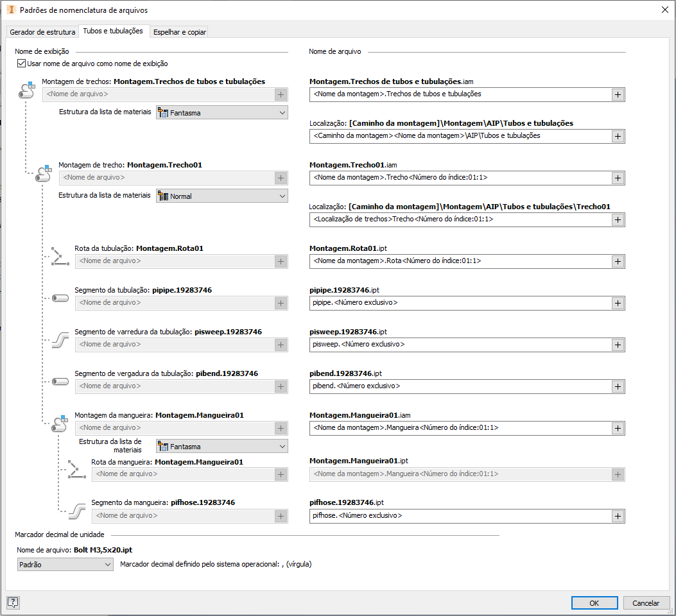
Task: Click the OK button
Action: 594,603
